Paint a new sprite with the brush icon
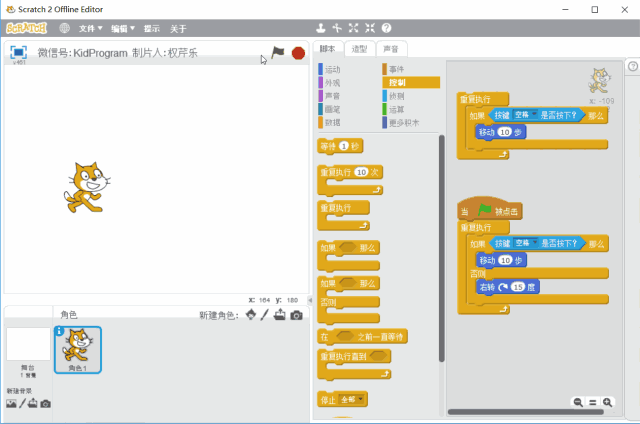Viewport: 640px width, 424px height. tap(265, 315)
